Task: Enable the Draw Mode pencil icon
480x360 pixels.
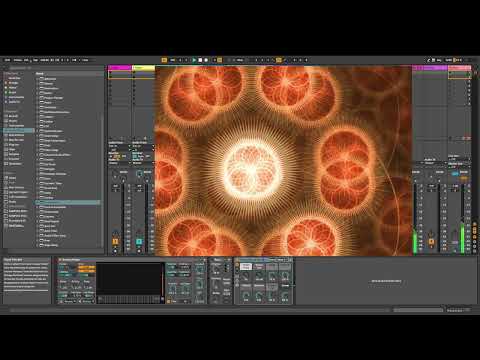Action: tap(429, 60)
